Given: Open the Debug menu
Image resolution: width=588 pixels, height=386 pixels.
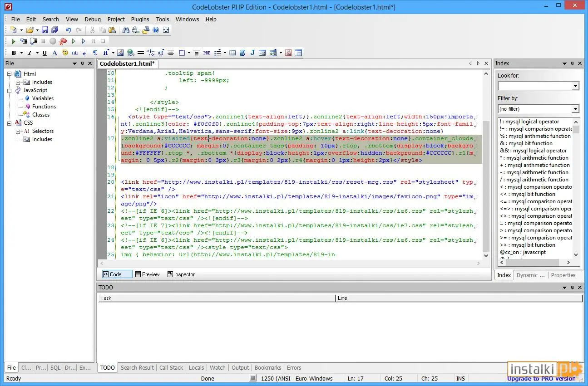Looking at the screenshot, I should tap(93, 19).
